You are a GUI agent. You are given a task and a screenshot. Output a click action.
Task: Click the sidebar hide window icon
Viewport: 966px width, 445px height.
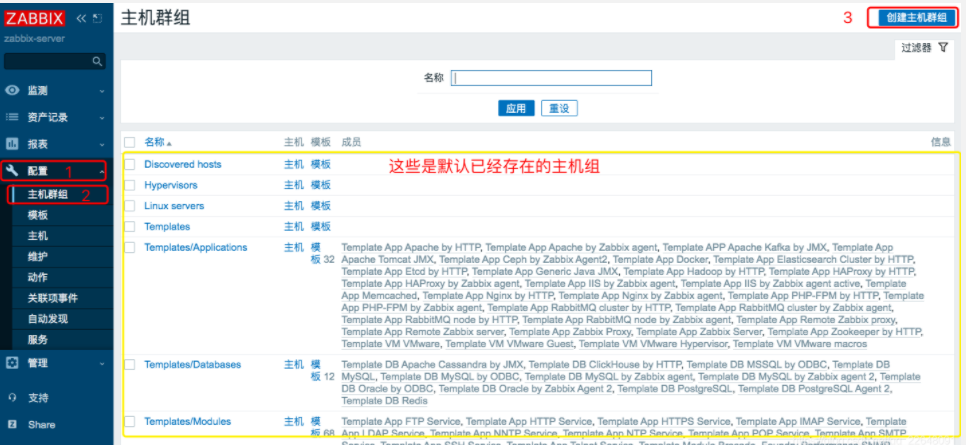[97, 19]
